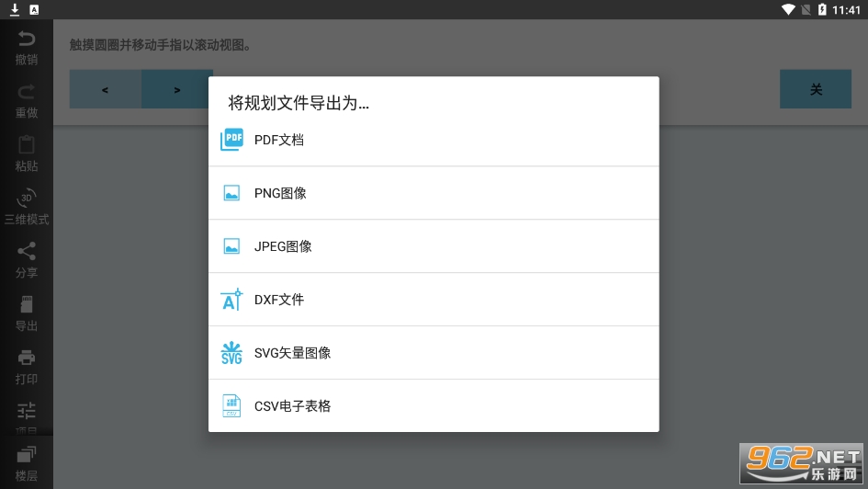Tap the print (打印) icon
The image size is (868, 489).
[x=27, y=358]
